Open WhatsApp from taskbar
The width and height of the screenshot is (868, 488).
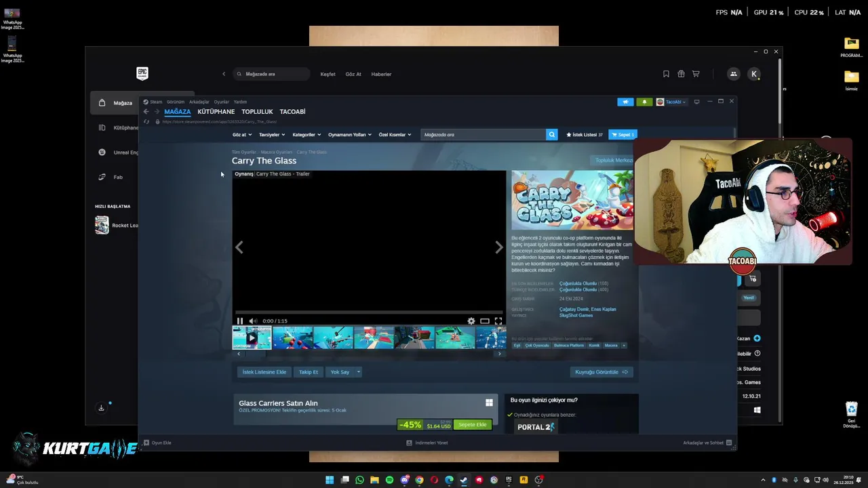[x=359, y=480]
